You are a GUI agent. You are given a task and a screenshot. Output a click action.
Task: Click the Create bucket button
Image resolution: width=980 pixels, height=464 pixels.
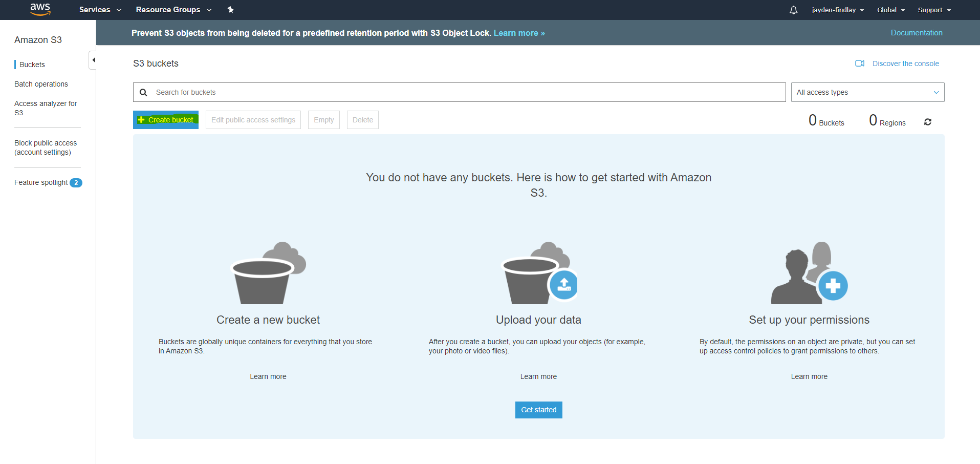point(165,119)
